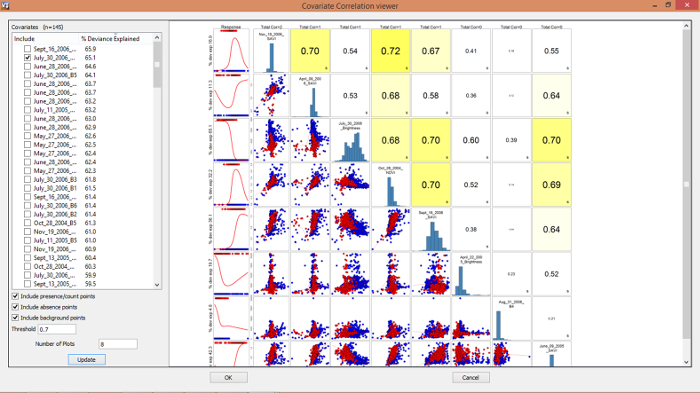Viewport: 700px width, 393px height.
Task: Confirm with the OK button
Action: [229, 377]
